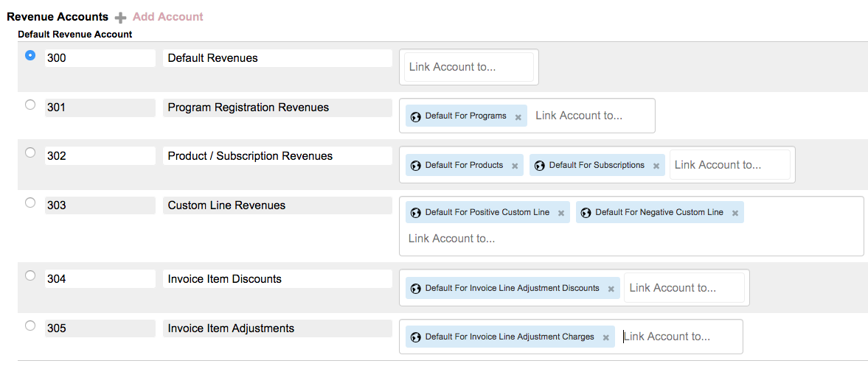Select account 304 radio button

tap(30, 275)
